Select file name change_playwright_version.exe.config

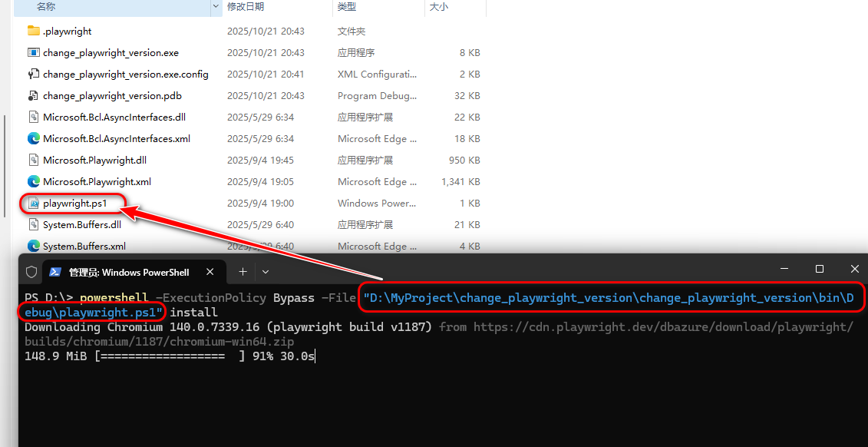tap(126, 74)
